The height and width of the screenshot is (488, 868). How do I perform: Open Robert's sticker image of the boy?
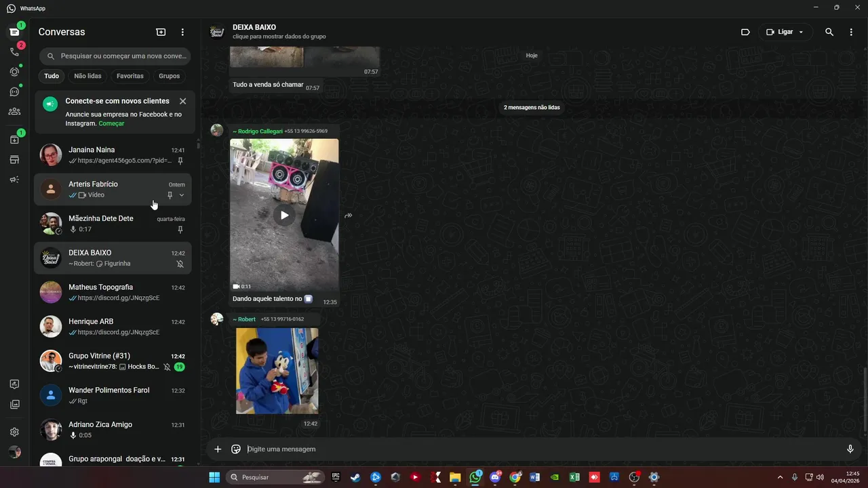[277, 371]
